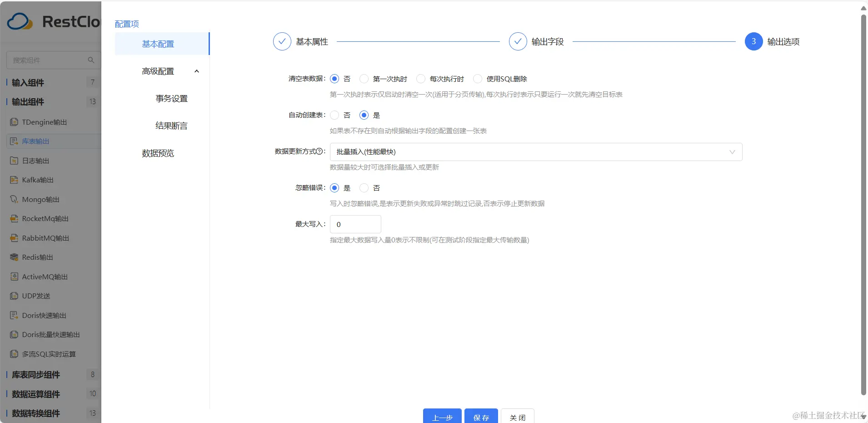Click the step 3 输出选项 circle
Screen dimensions: 868x423
[753, 41]
